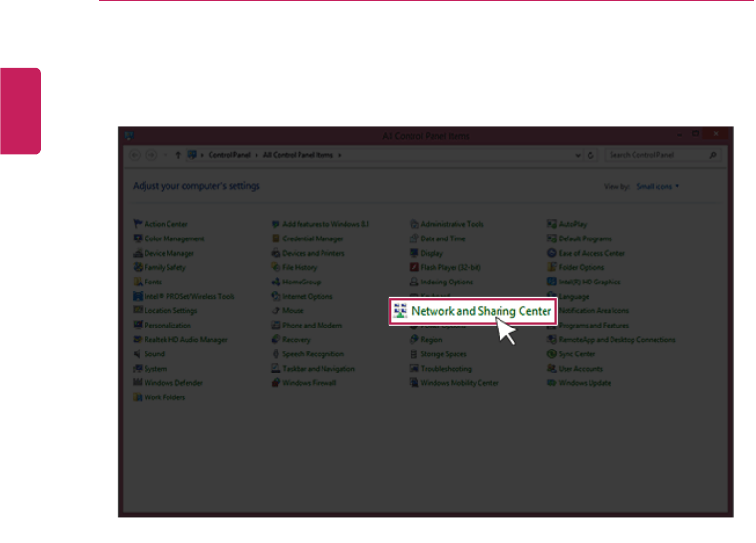Screen dimensions: 756x543
Task: Click the Credential Manager icon
Action: pos(276,238)
